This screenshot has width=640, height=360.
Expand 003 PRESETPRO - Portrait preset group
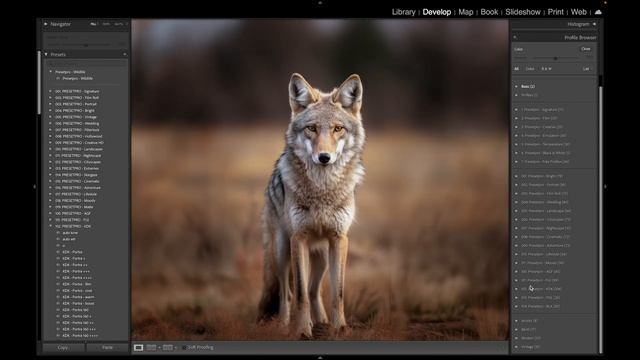click(51, 104)
